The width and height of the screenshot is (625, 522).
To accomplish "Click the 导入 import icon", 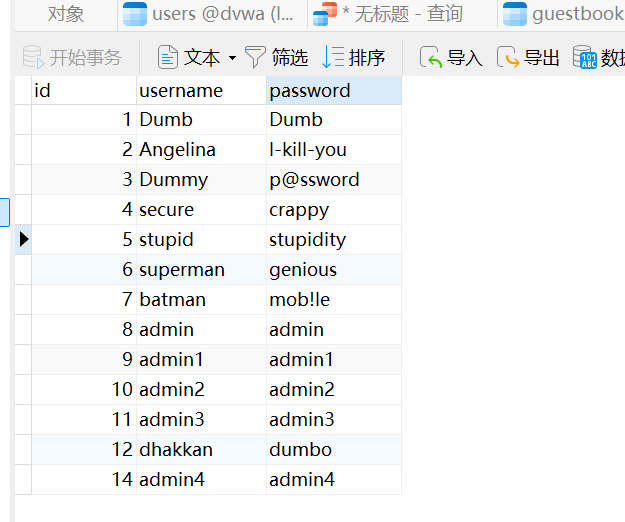I will 431,57.
